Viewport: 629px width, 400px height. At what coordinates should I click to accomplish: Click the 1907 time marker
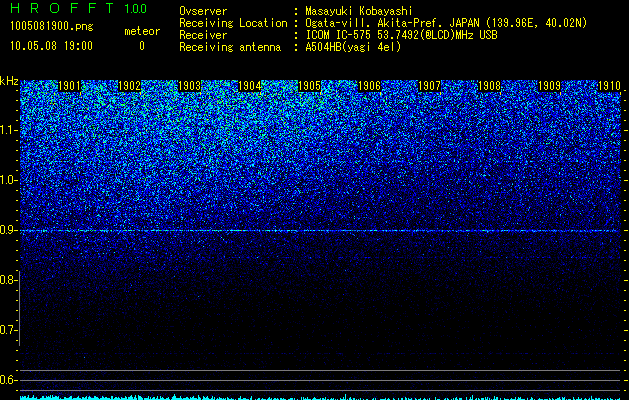429,86
